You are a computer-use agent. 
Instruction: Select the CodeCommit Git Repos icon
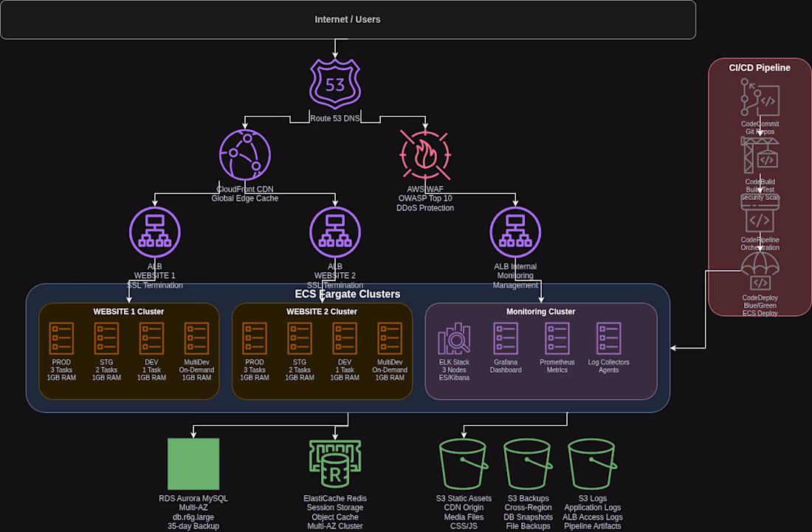(760, 97)
